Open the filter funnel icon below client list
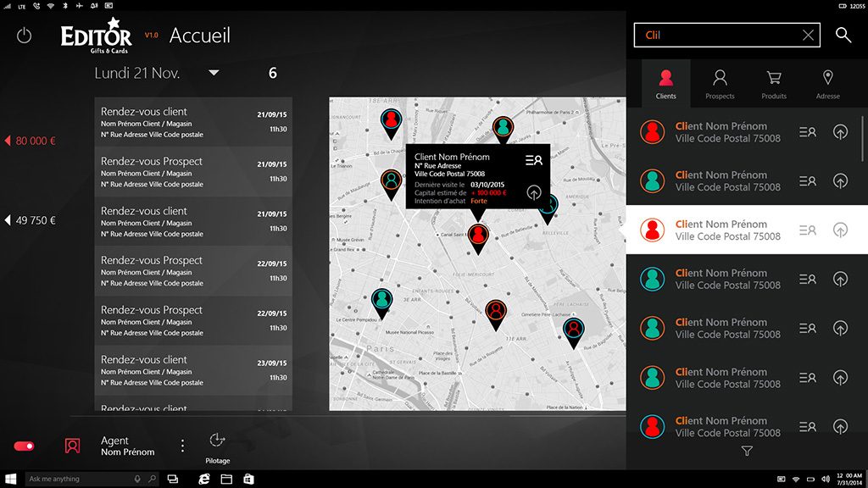Screen dimensions: 868x488 (747, 452)
